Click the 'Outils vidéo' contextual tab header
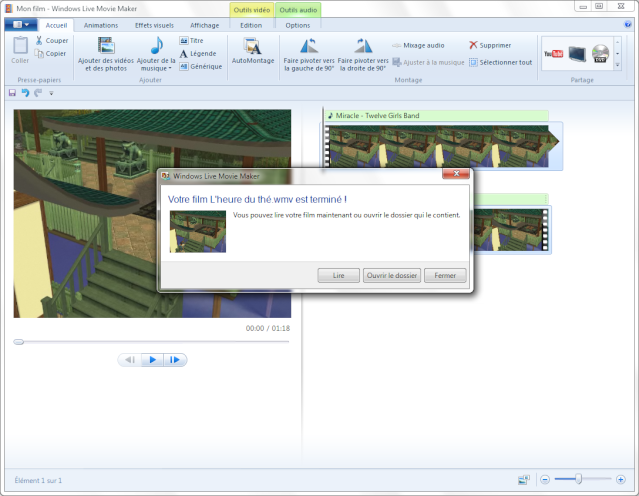Screen dimensions: 639x496 click(252, 10)
